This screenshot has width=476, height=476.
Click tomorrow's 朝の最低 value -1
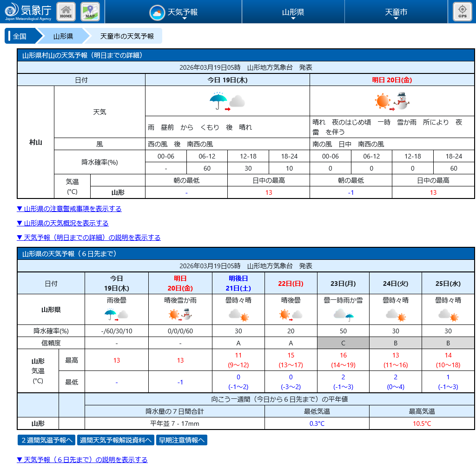tap(351, 192)
